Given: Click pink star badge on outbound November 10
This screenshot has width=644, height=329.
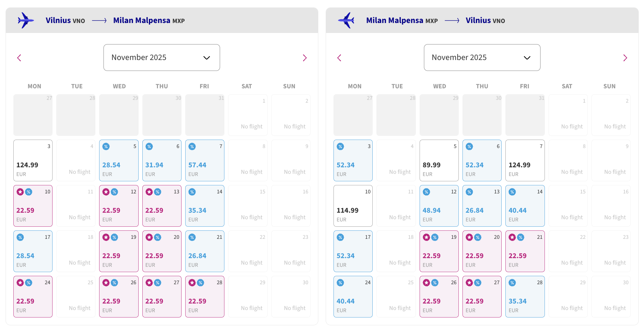Looking at the screenshot, I should click(x=20, y=192).
